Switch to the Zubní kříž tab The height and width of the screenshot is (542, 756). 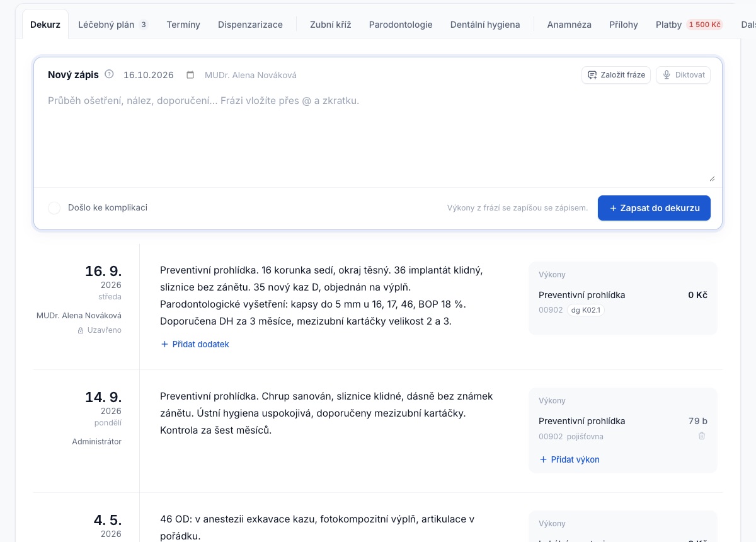pyautogui.click(x=330, y=25)
